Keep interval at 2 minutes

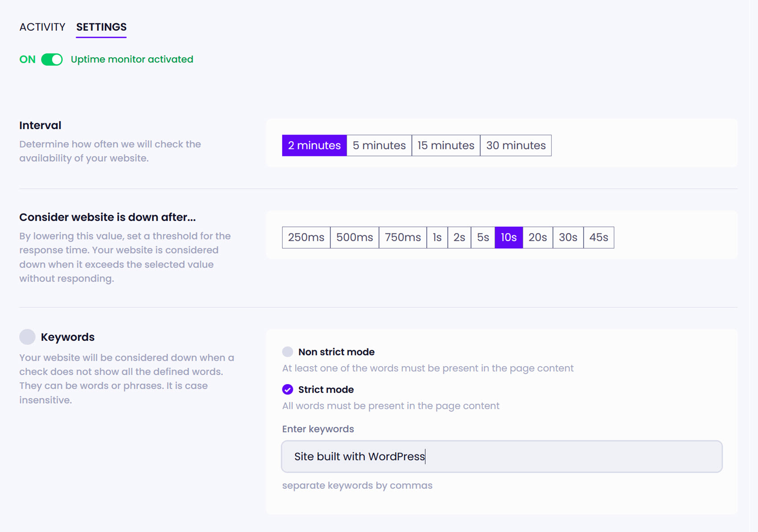314,145
